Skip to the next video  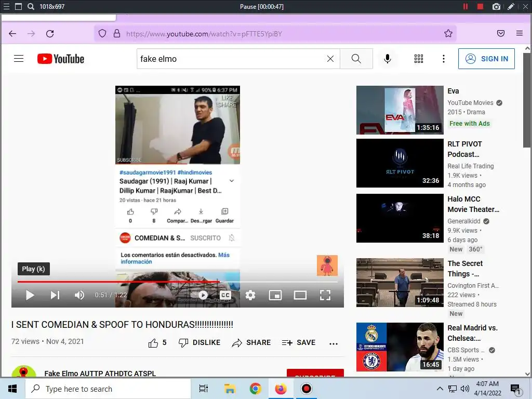point(55,295)
